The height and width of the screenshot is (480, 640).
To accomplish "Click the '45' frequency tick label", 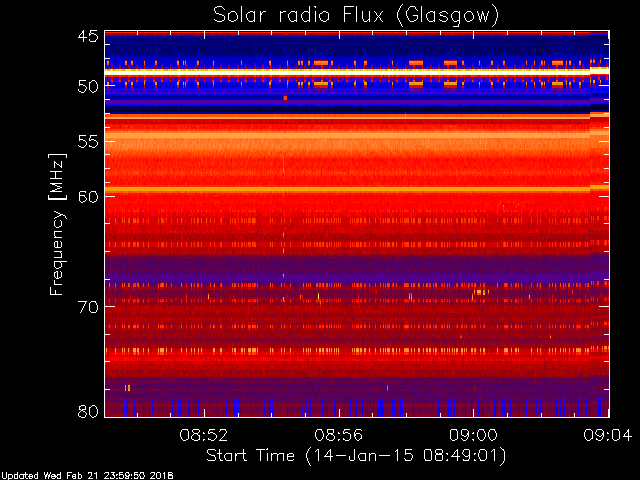I will [x=88, y=36].
